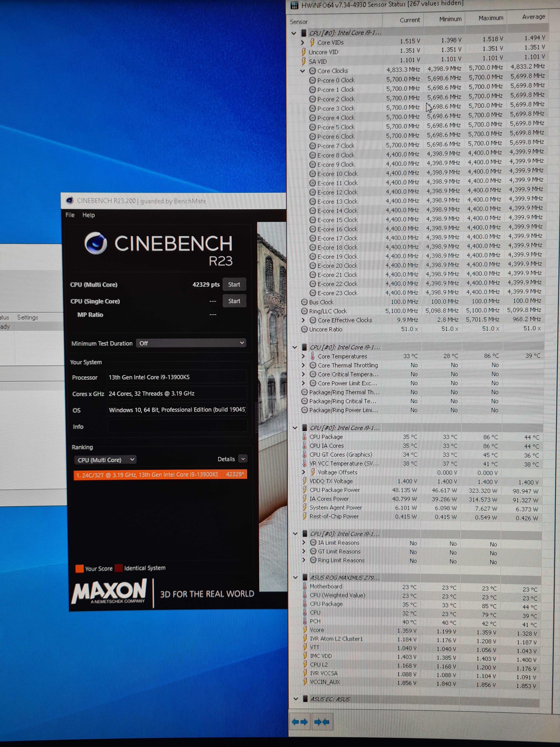Expand the Ring Limit Reasons row
This screenshot has width=560, height=747.
(304, 560)
